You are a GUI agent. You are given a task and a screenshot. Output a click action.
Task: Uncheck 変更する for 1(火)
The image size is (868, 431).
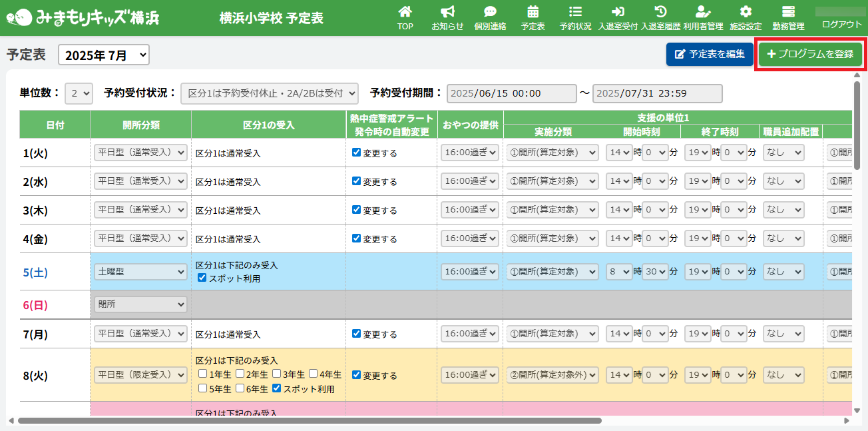pyautogui.click(x=356, y=153)
